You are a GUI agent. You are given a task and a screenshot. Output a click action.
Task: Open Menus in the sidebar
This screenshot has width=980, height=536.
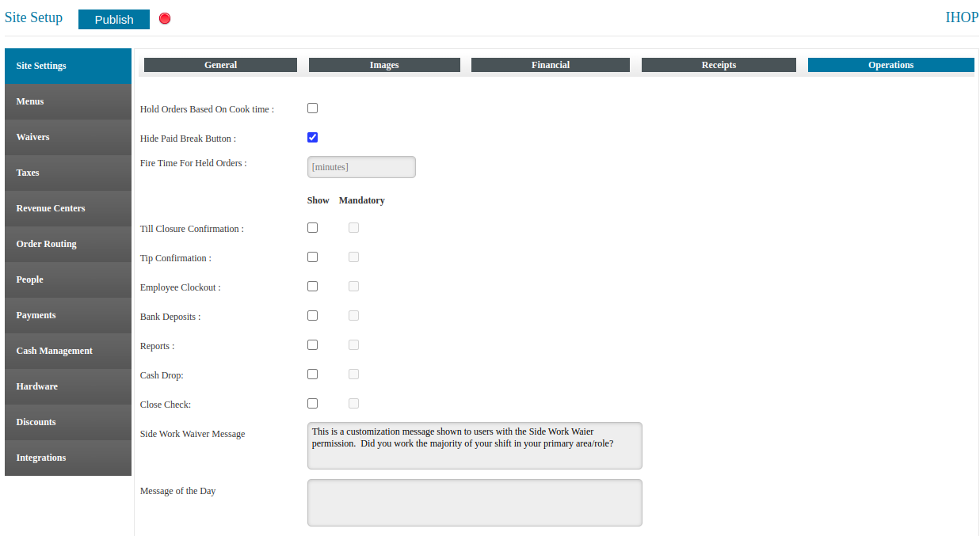pos(68,101)
